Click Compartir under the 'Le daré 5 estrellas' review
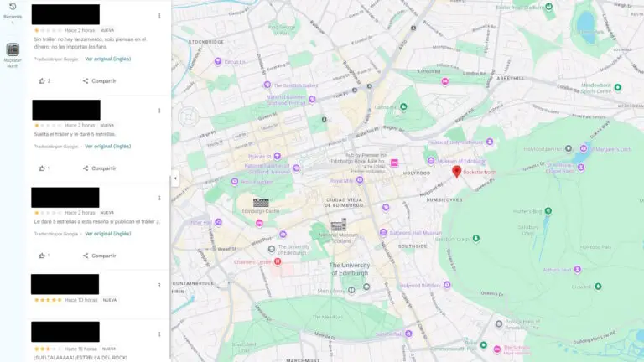 tap(100, 256)
